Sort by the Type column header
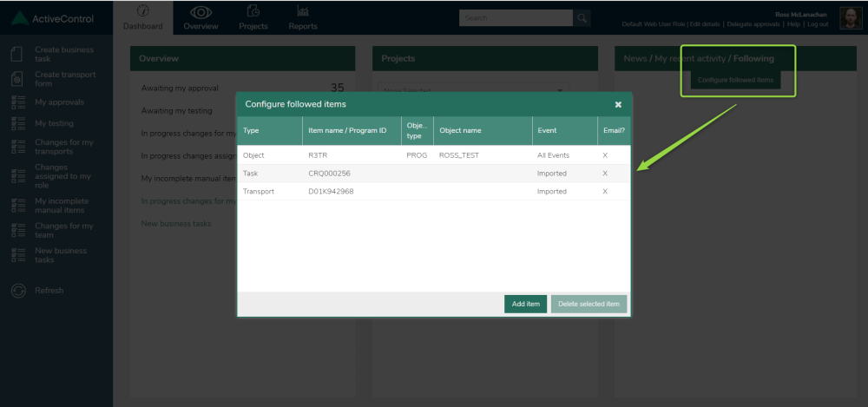The image size is (868, 407). (x=270, y=131)
